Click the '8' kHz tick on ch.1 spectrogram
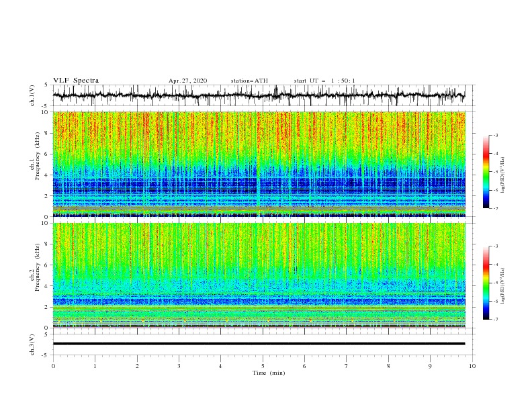 coord(47,133)
